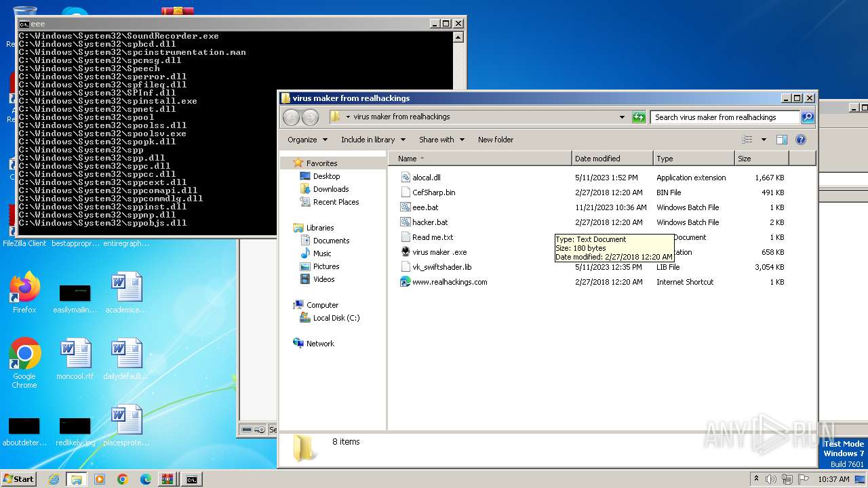Click the up arrow of console scrollbar
Screen dimensions: 868x488
coord(458,37)
